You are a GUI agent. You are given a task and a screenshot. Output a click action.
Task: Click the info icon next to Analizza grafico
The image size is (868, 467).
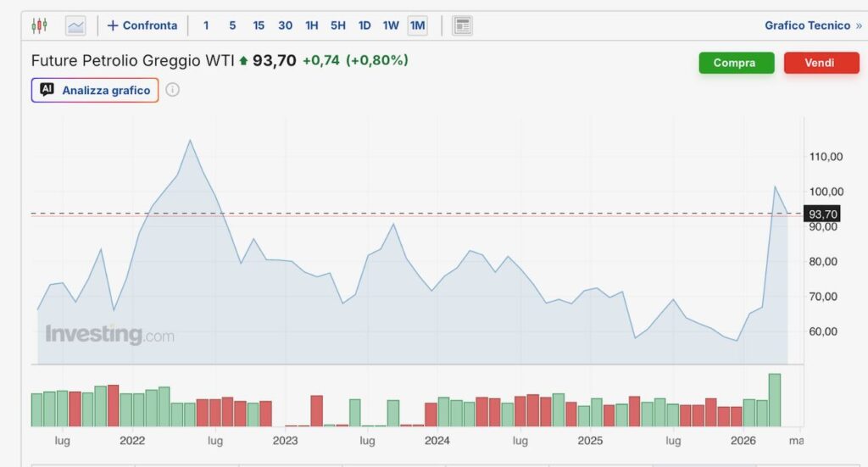tap(173, 90)
